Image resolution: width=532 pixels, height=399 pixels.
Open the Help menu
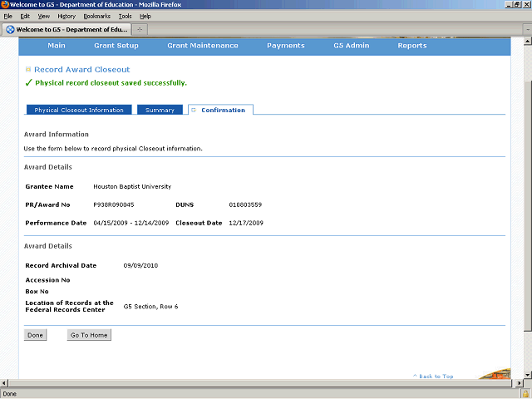click(x=145, y=17)
